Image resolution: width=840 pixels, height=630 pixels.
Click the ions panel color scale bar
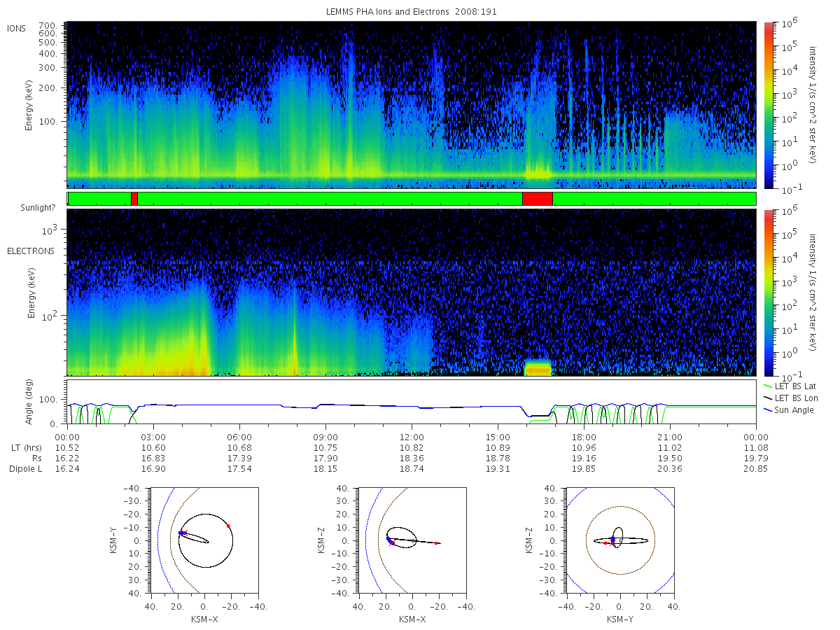(x=768, y=105)
